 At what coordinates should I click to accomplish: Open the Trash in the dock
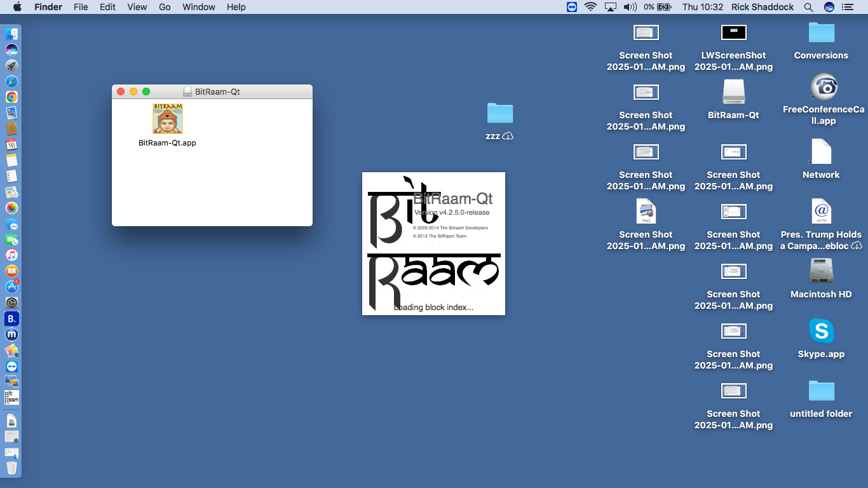click(x=11, y=468)
